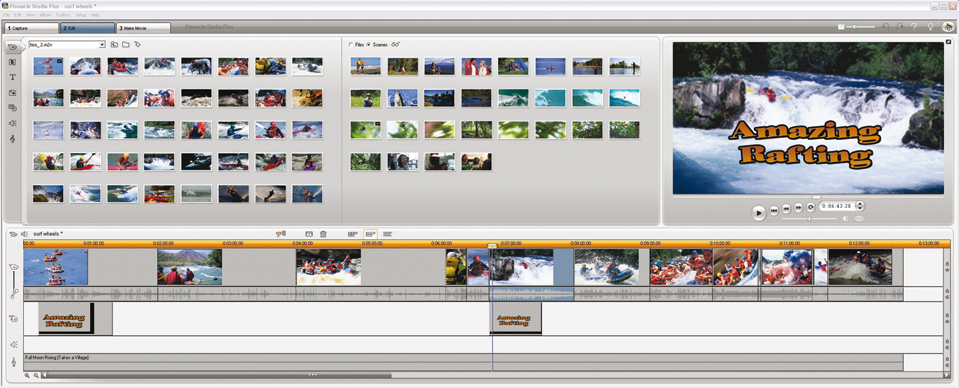Select the Files radio button
The image size is (959, 388).
(x=351, y=45)
